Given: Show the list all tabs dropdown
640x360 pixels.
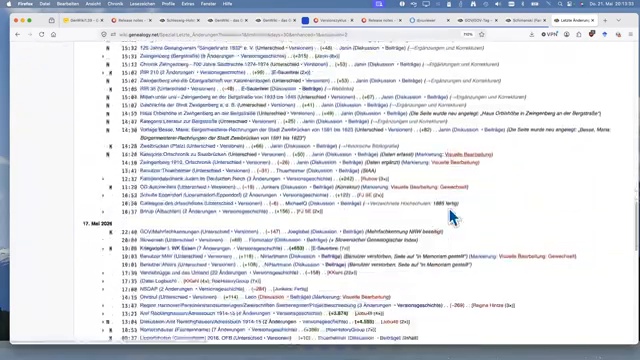Looking at the screenshot, I should (619, 20).
